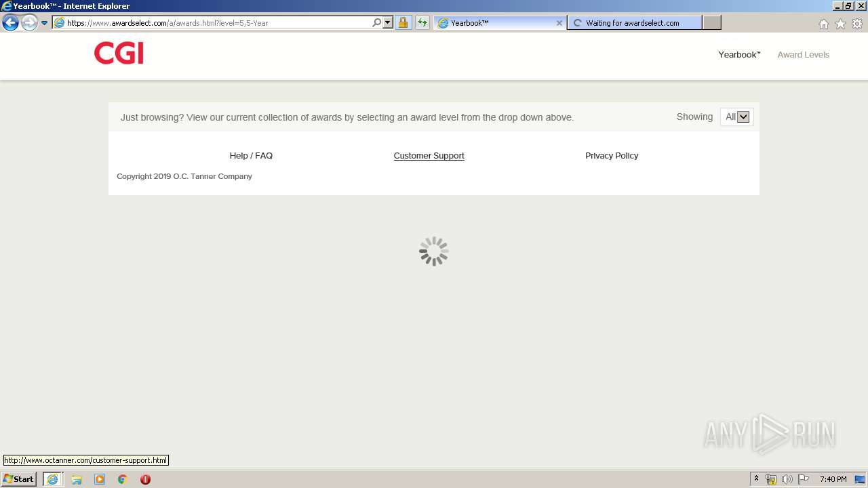Click the 7:40 PM system clock

(833, 479)
